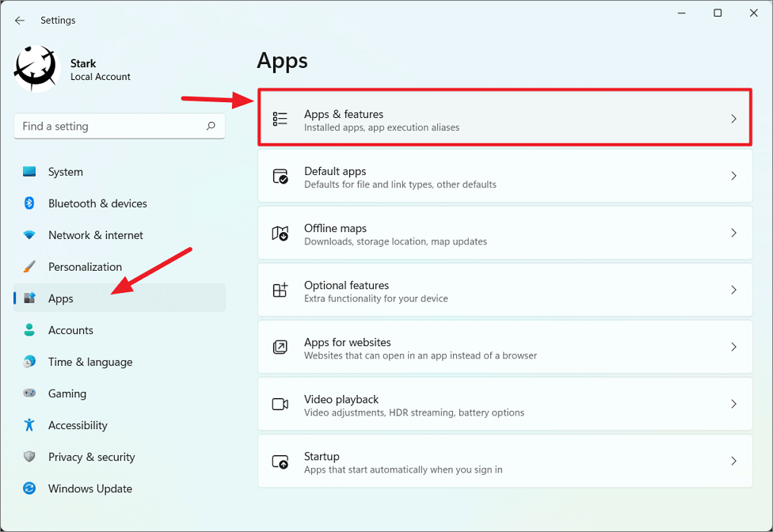Open Apps & features
773x532 pixels.
tap(505, 118)
